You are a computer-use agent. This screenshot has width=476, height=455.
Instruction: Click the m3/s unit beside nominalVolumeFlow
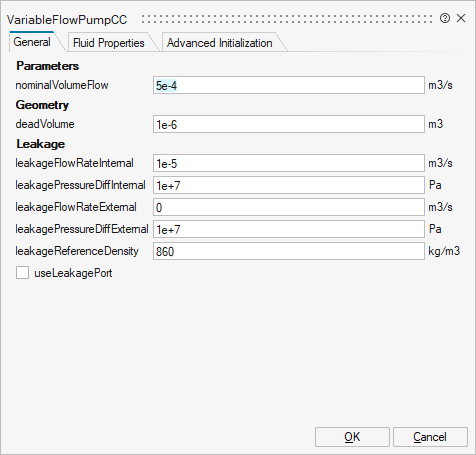point(440,85)
